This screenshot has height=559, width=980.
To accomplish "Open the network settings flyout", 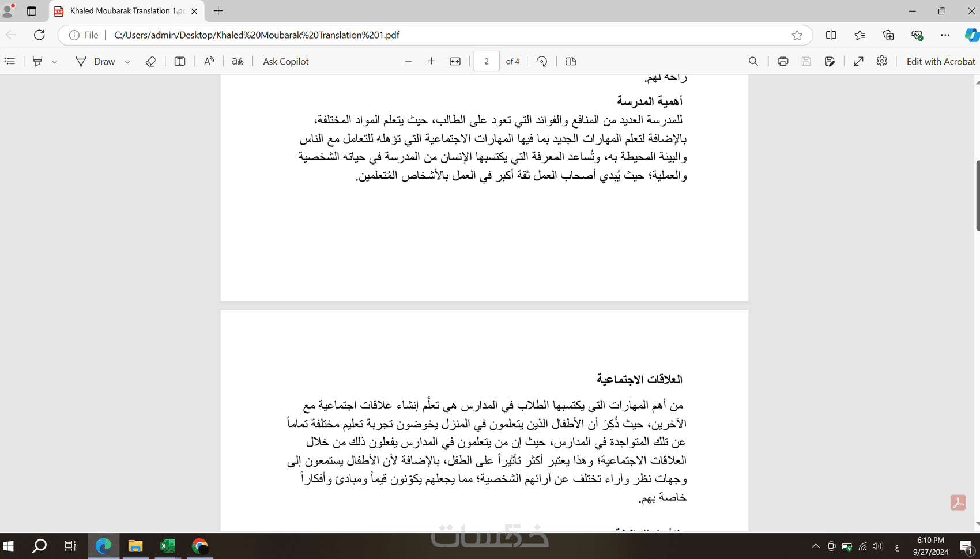I will point(862,546).
